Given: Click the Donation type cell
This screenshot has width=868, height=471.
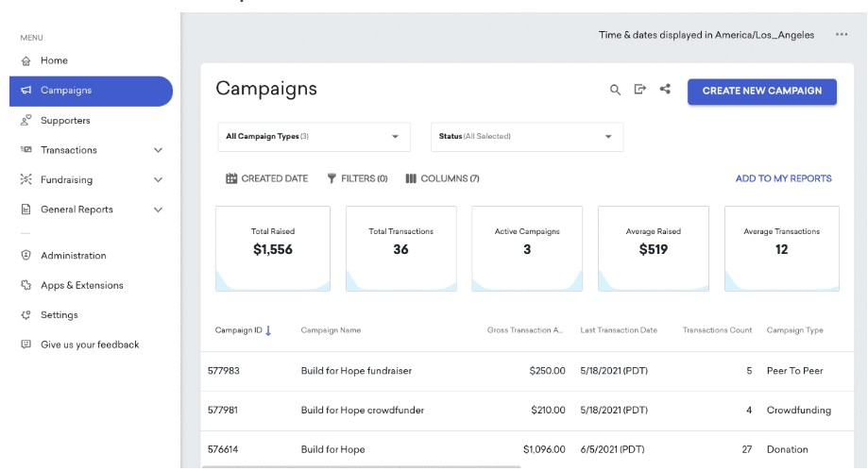Looking at the screenshot, I should click(x=787, y=449).
